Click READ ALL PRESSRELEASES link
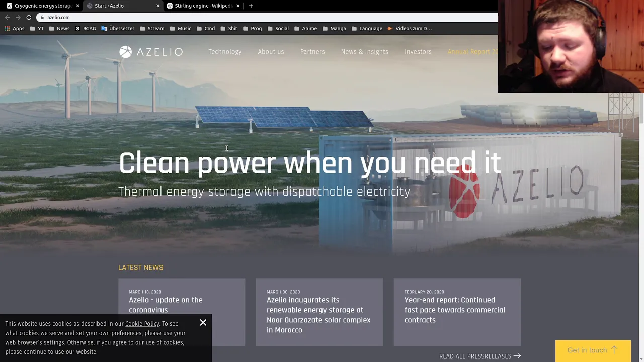 point(480,356)
